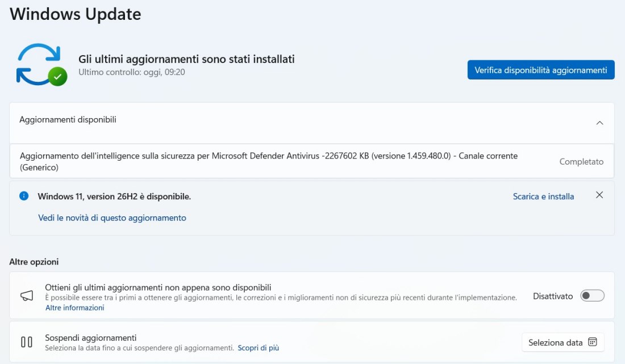Image resolution: width=625 pixels, height=364 pixels.
Task: Click Scarica e installa link
Action: 543,196
